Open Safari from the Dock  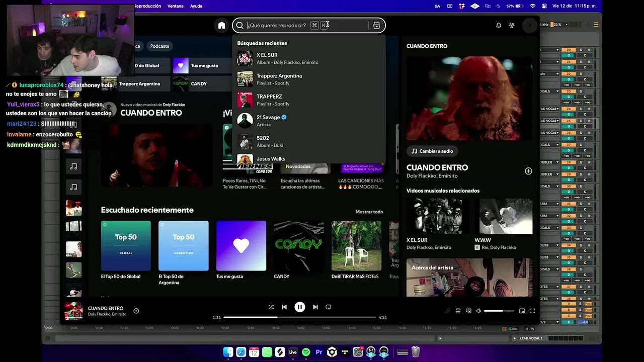241,352
